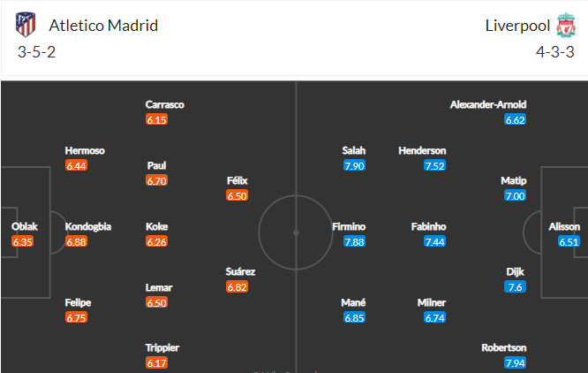Click the Liverpool club crest
The image size is (588, 373).
(566, 25)
